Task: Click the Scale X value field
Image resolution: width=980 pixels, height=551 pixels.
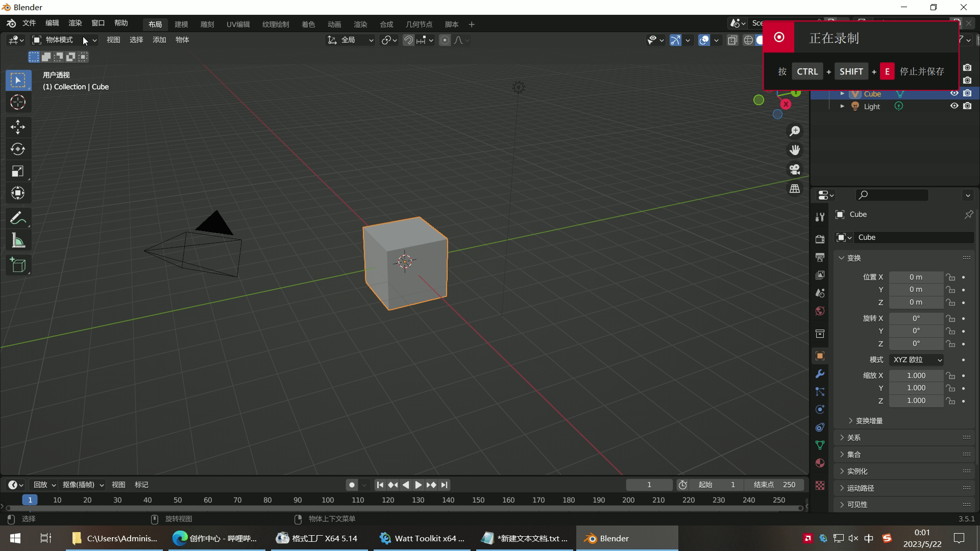Action: coord(916,375)
